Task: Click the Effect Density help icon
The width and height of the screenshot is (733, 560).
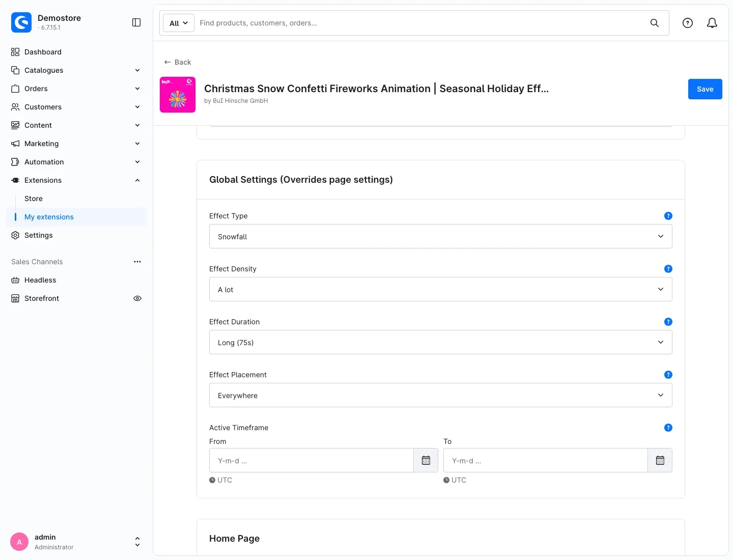Action: [x=668, y=269]
